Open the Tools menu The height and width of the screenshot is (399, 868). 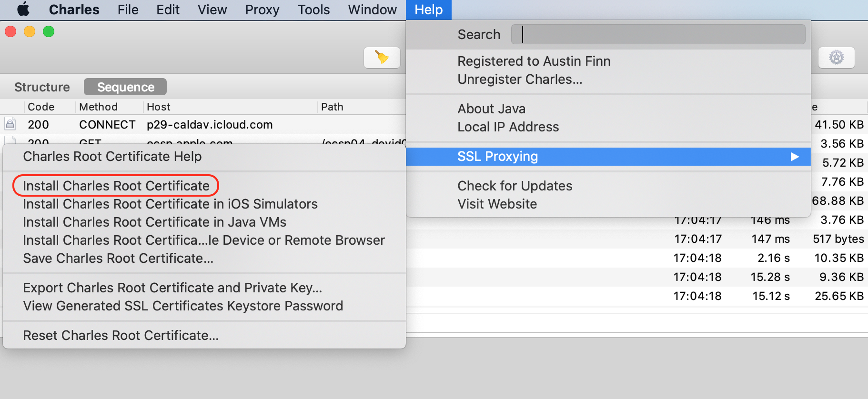[313, 10]
